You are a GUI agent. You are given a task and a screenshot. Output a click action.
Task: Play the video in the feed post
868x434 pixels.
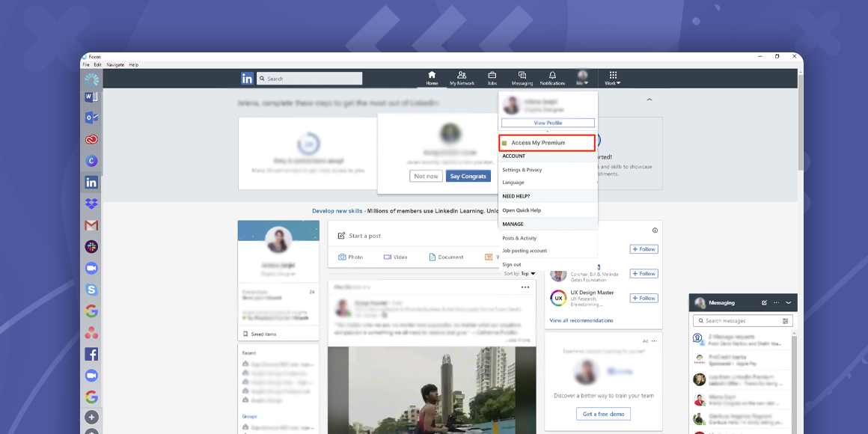(x=432, y=391)
